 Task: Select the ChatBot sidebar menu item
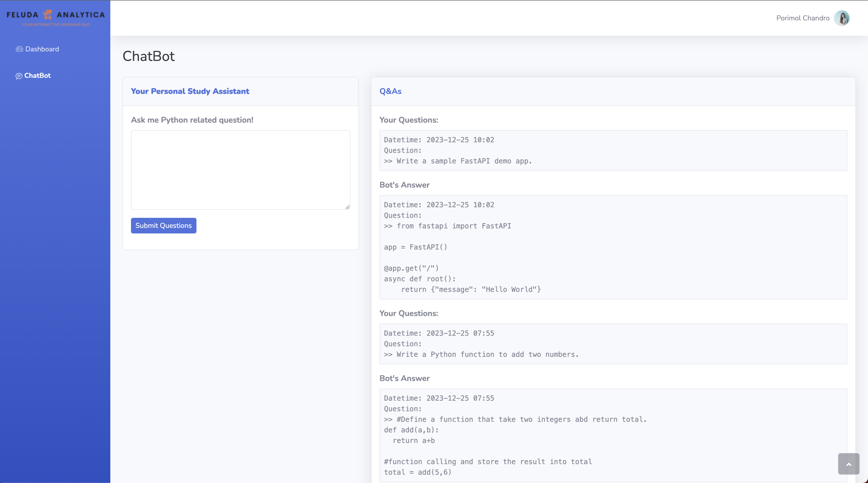pos(37,76)
